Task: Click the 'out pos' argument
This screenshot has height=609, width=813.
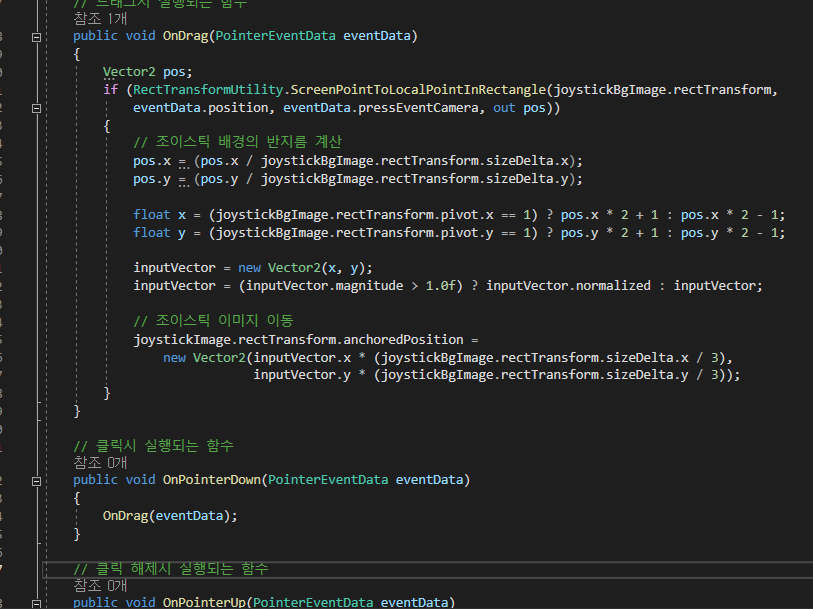Action: tap(519, 108)
